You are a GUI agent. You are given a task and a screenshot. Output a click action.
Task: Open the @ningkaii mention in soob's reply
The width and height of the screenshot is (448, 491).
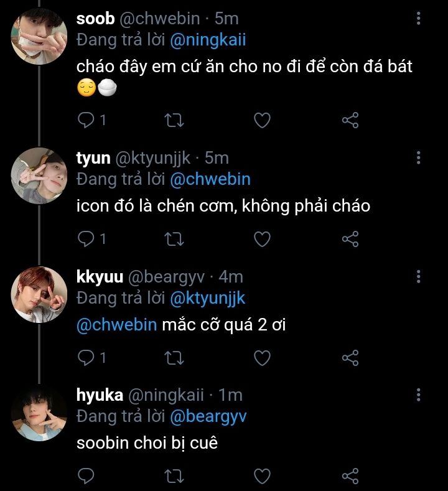pos(208,40)
